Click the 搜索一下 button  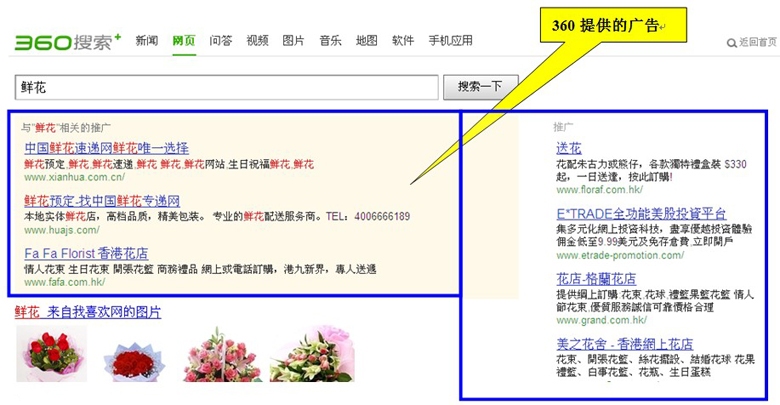point(481,87)
